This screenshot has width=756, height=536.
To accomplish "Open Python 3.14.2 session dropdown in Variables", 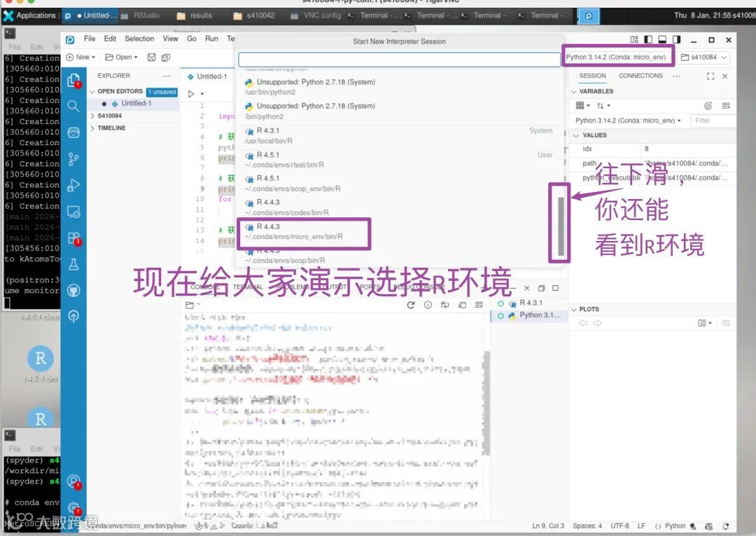I will 628,121.
